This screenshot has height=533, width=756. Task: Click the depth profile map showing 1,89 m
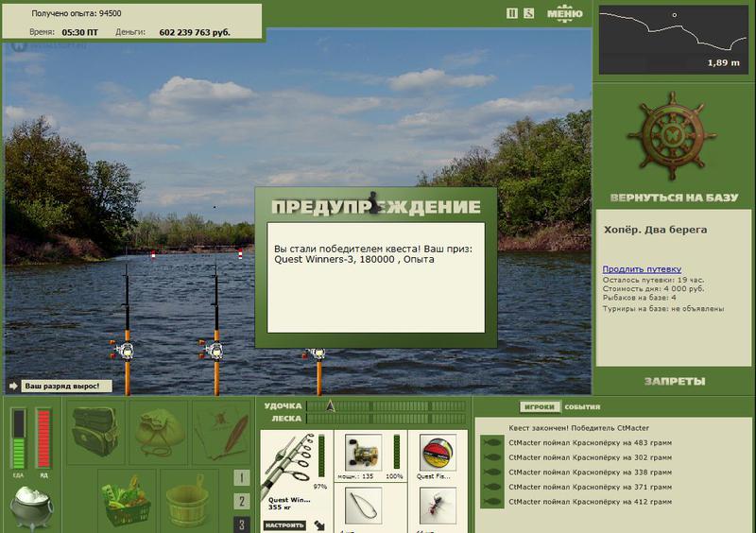tap(673, 40)
